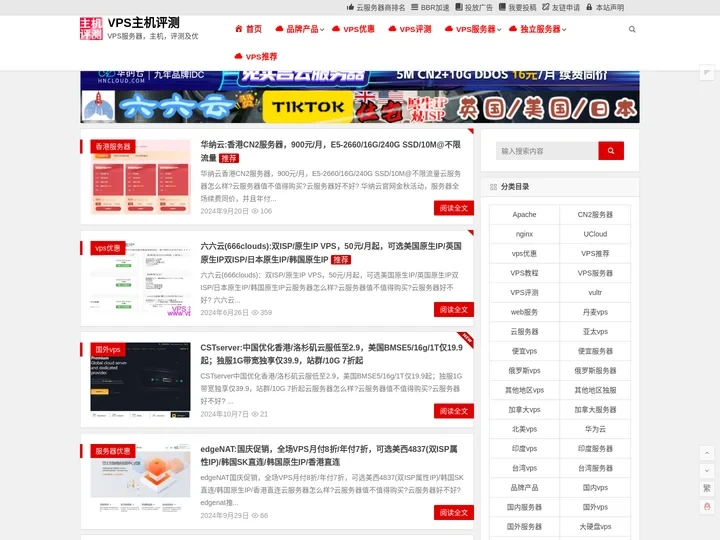Click 阅读全文 for 六六云 article
Screen dimensions: 720x540
pyautogui.click(x=454, y=309)
